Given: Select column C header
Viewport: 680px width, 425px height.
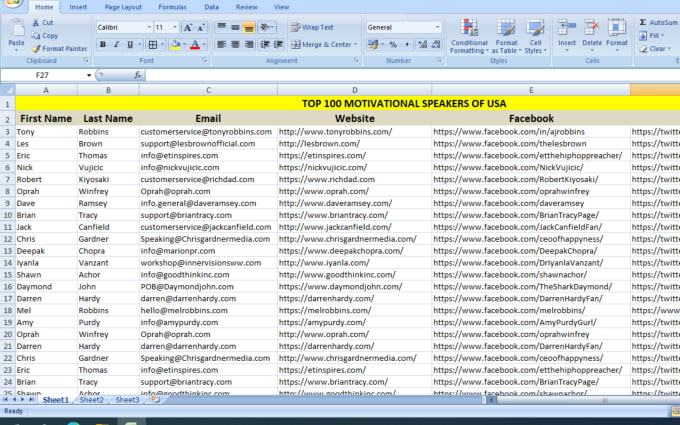Looking at the screenshot, I should [x=208, y=90].
